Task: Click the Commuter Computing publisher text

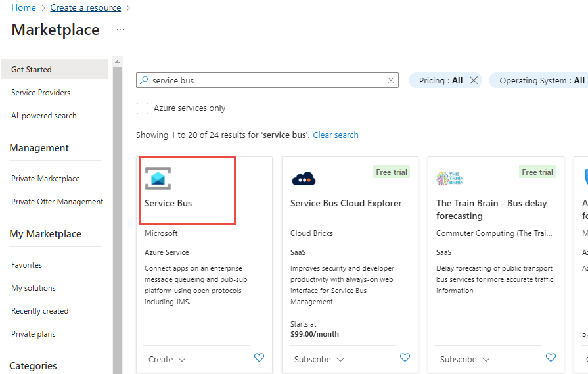Action: (494, 233)
